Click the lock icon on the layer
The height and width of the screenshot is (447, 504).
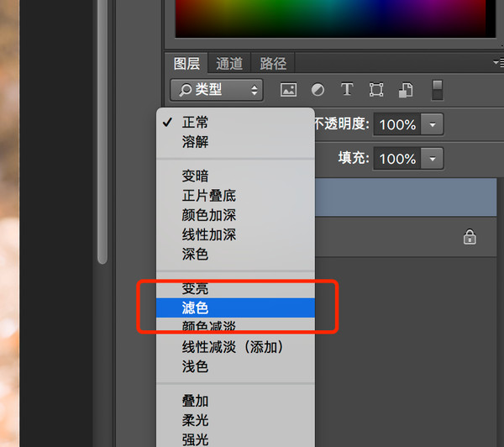pos(470,238)
